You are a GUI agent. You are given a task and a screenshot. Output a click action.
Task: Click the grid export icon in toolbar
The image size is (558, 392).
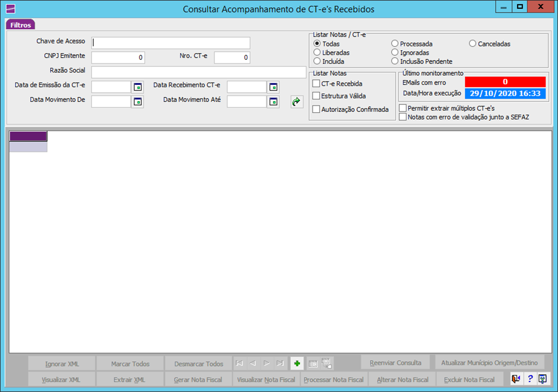click(327, 363)
